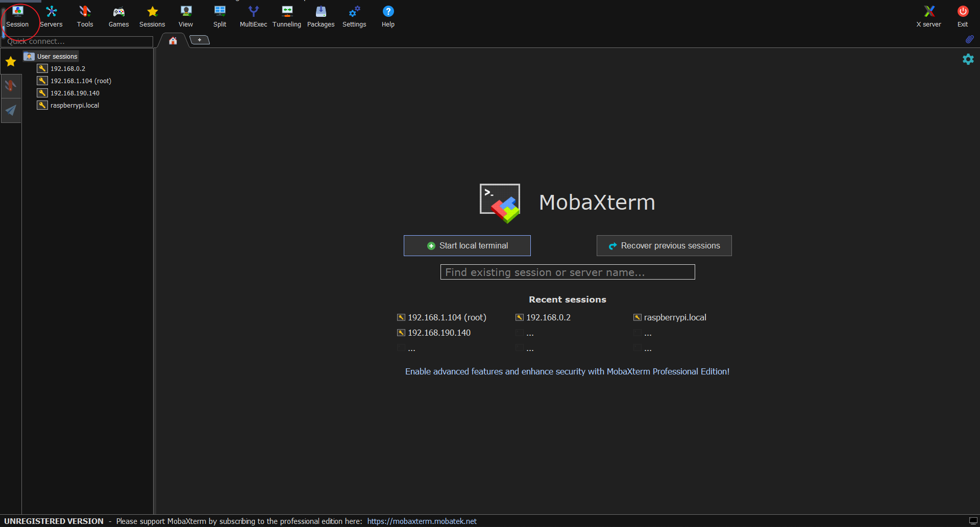Select the sidebar Tools tab icon

pos(11,86)
